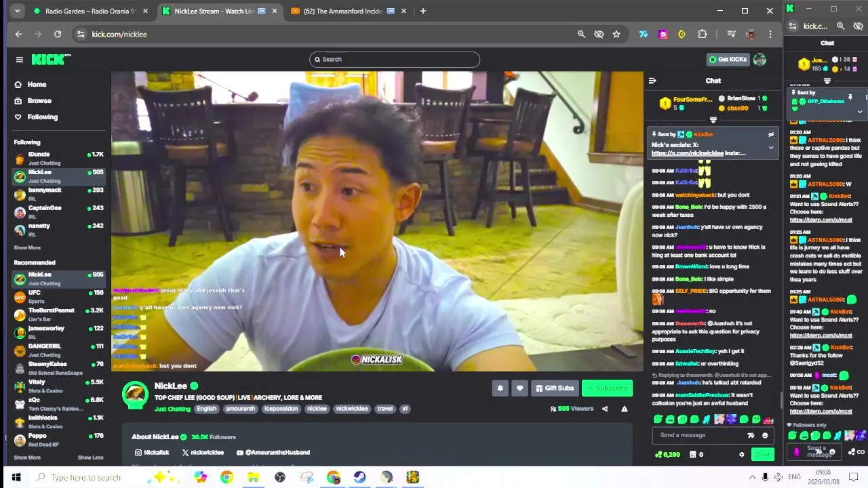
Task: Click the NickLee channel avatar
Action: tap(135, 395)
